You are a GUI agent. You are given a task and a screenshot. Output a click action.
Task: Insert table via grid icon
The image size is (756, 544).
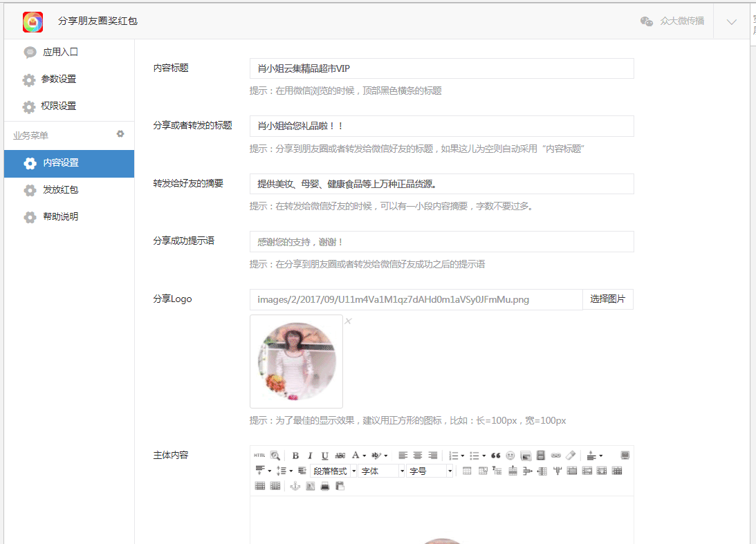click(467, 471)
